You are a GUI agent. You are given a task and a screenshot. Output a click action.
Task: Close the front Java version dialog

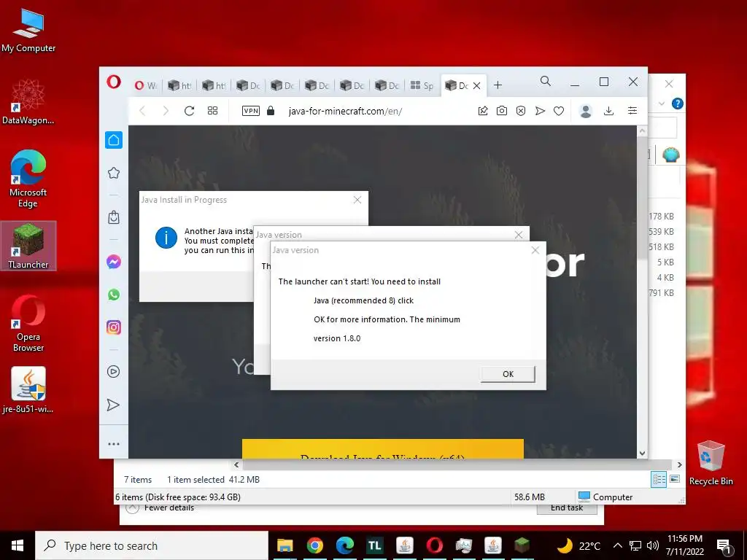click(535, 250)
